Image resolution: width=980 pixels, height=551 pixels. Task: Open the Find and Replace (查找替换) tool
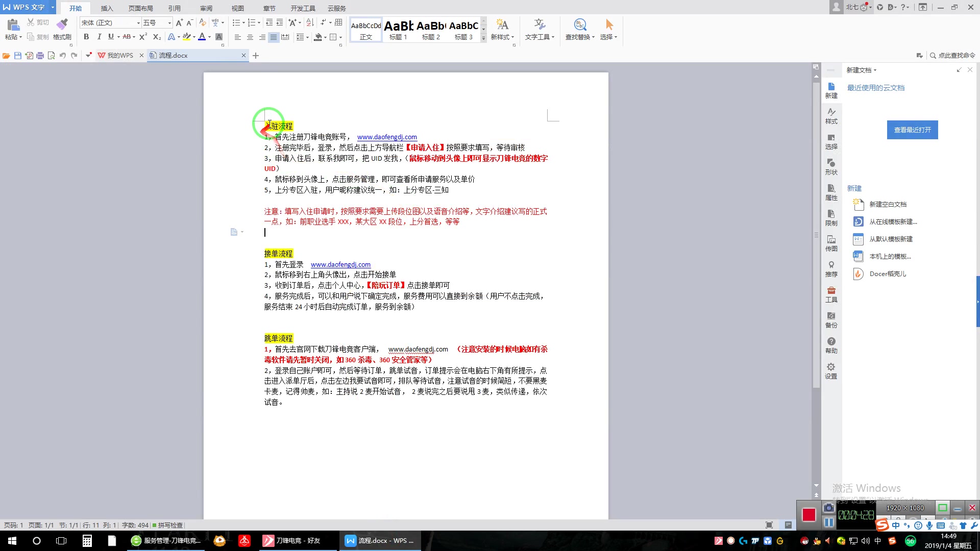(580, 30)
